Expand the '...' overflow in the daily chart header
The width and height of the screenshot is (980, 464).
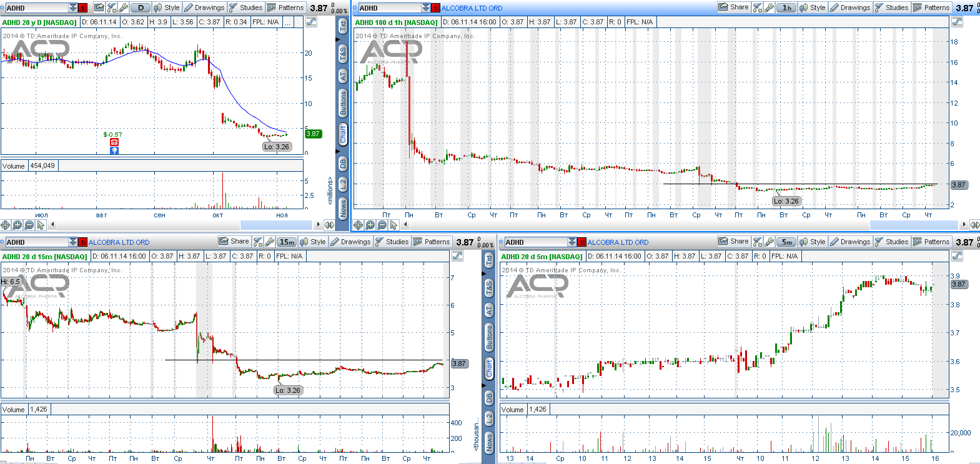[287, 22]
